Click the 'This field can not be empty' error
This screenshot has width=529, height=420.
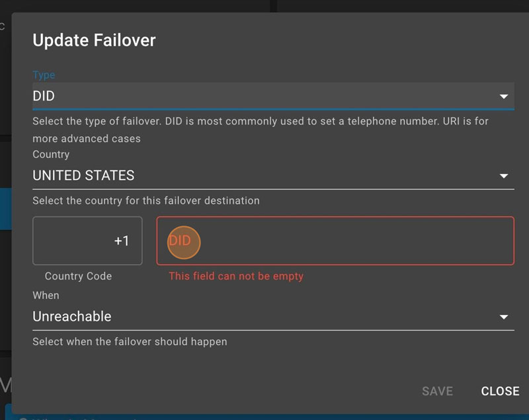[x=236, y=276]
